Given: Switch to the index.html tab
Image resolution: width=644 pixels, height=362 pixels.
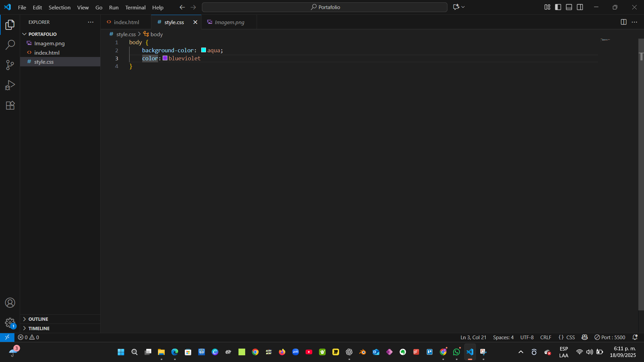Looking at the screenshot, I should (x=126, y=22).
